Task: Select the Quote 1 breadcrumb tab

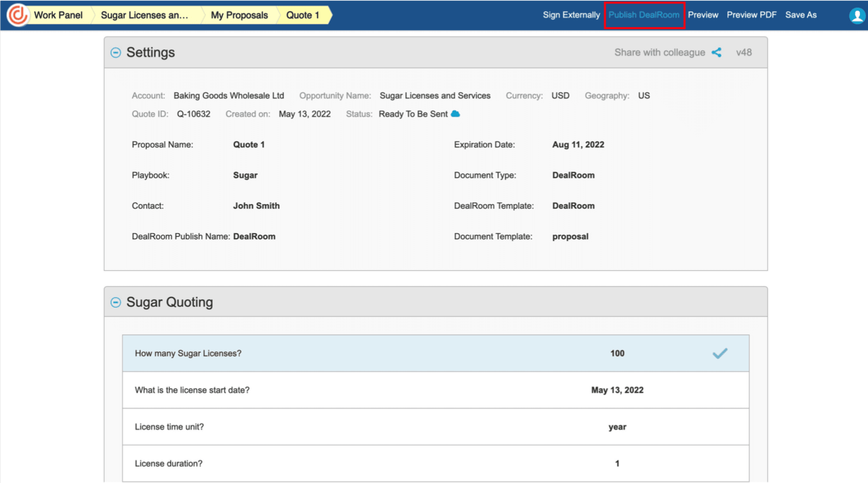Action: pos(303,15)
